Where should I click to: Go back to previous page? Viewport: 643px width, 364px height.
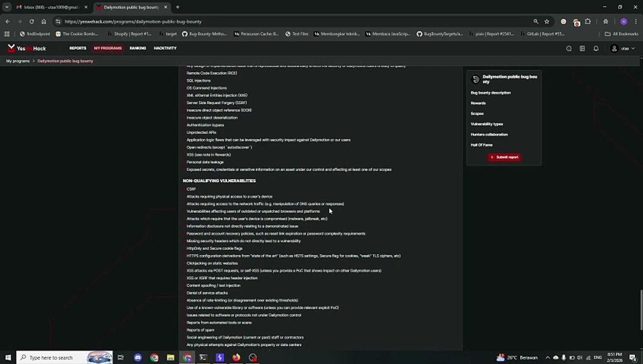click(x=7, y=22)
